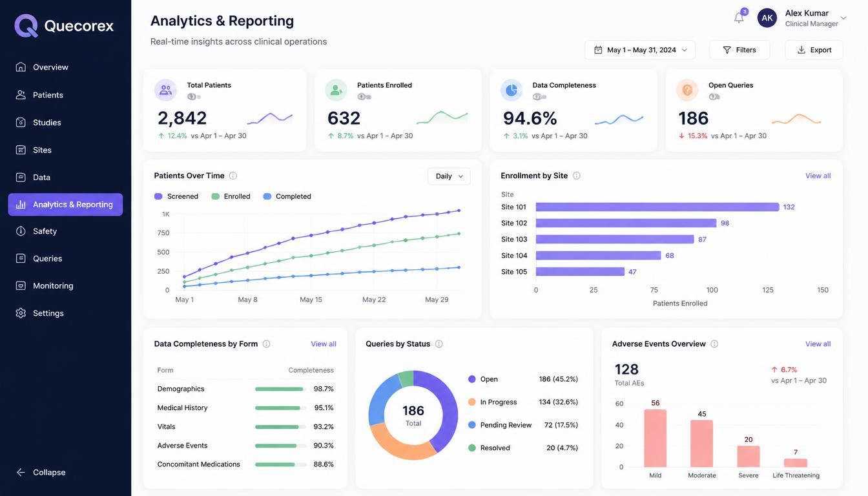Go to the Sites section
Image resolution: width=868 pixels, height=496 pixels.
pyautogui.click(x=65, y=150)
